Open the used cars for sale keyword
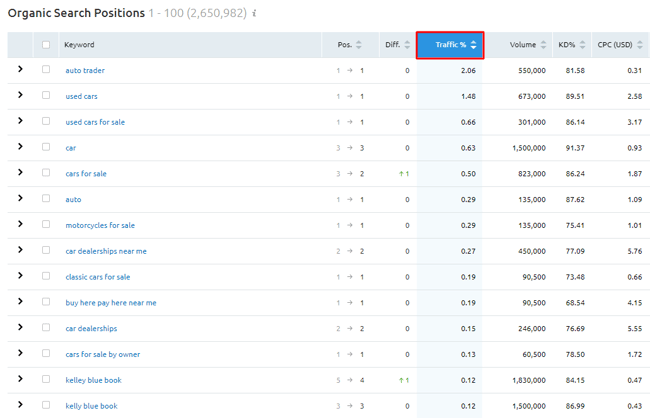This screenshot has width=650, height=418. click(95, 122)
